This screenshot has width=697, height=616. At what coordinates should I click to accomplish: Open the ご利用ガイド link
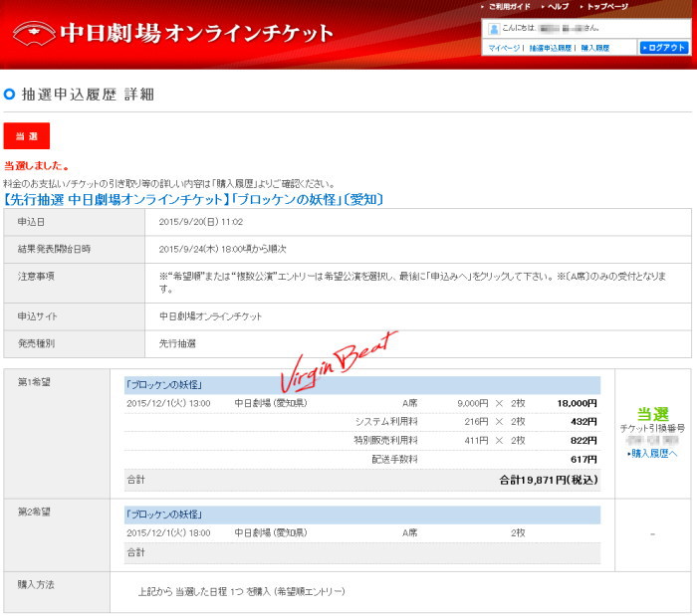click(510, 7)
